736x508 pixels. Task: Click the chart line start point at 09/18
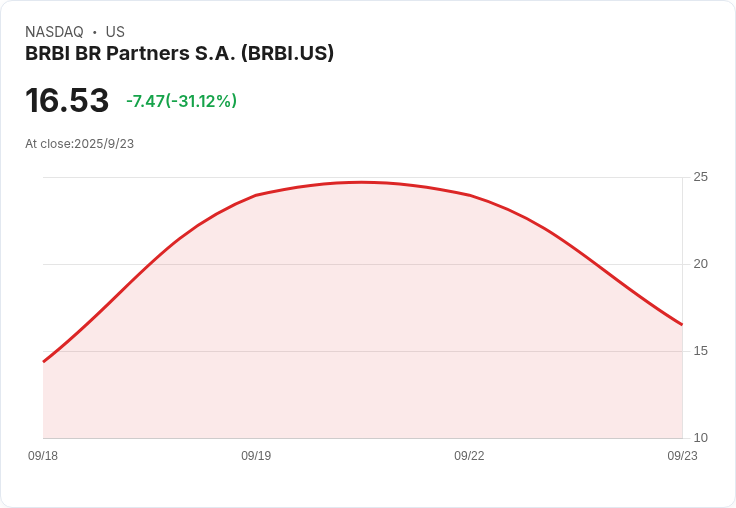tap(44, 362)
